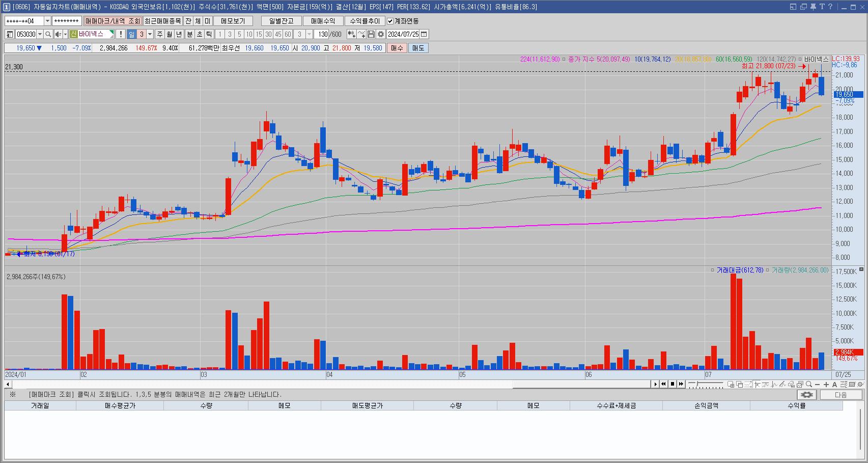
Task: Click the question mark help icon
Action: click(x=830, y=7)
